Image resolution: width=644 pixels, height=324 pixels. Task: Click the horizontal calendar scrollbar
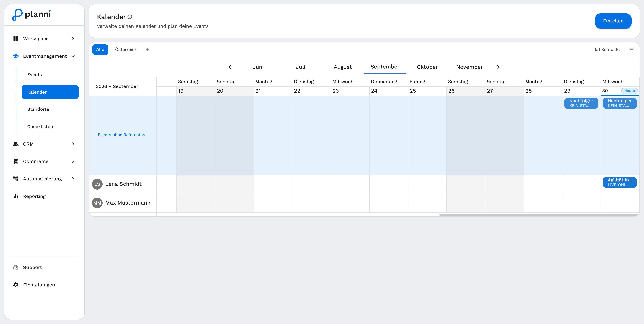(539, 214)
